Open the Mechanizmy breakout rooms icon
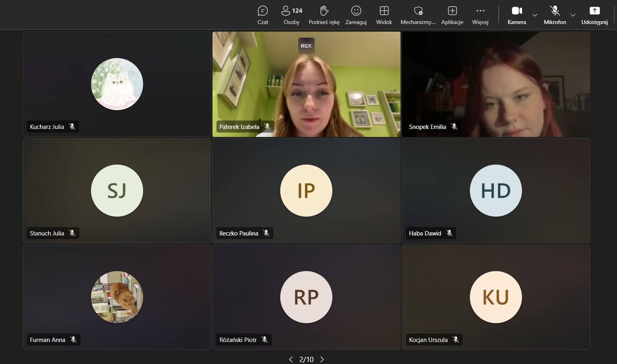 (x=418, y=15)
